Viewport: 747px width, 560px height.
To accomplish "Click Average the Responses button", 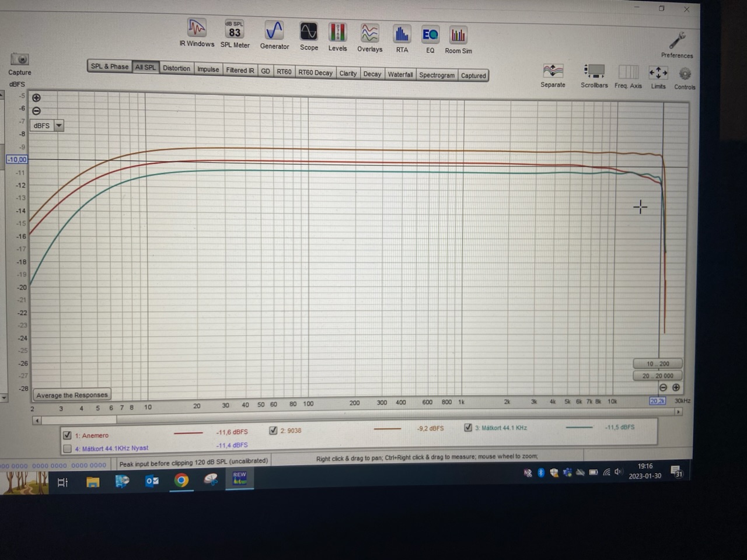I will pos(72,395).
